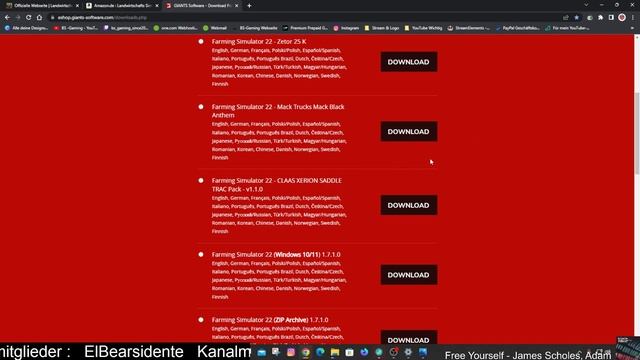Open a new browser tab
Screen dimensions: 640x360
coord(249,6)
